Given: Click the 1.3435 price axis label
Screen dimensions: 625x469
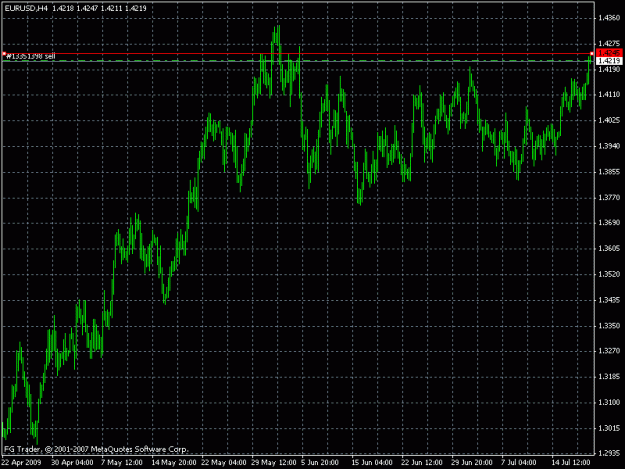Looking at the screenshot, I should coord(609,300).
